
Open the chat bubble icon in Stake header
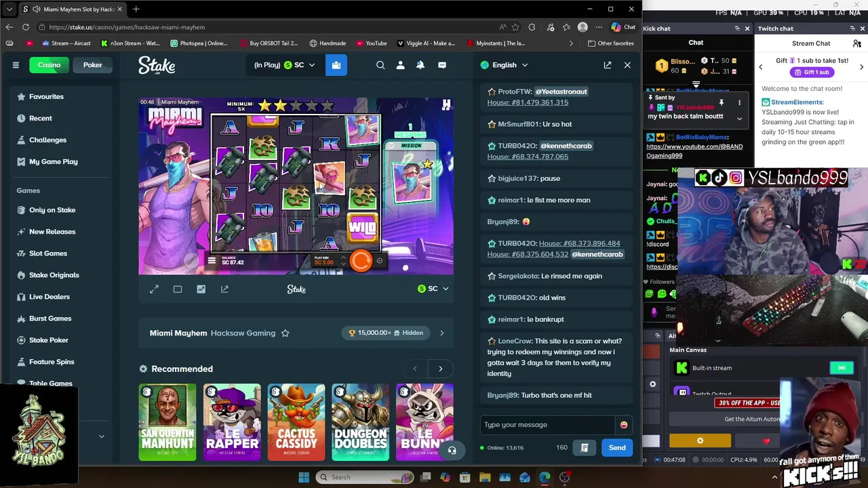pyautogui.click(x=442, y=65)
